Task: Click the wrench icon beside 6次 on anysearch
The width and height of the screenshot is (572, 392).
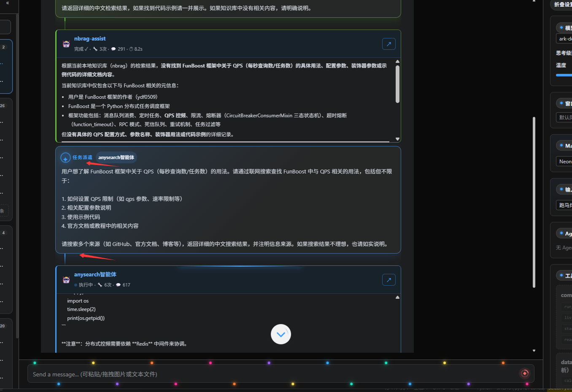Action: (x=100, y=285)
